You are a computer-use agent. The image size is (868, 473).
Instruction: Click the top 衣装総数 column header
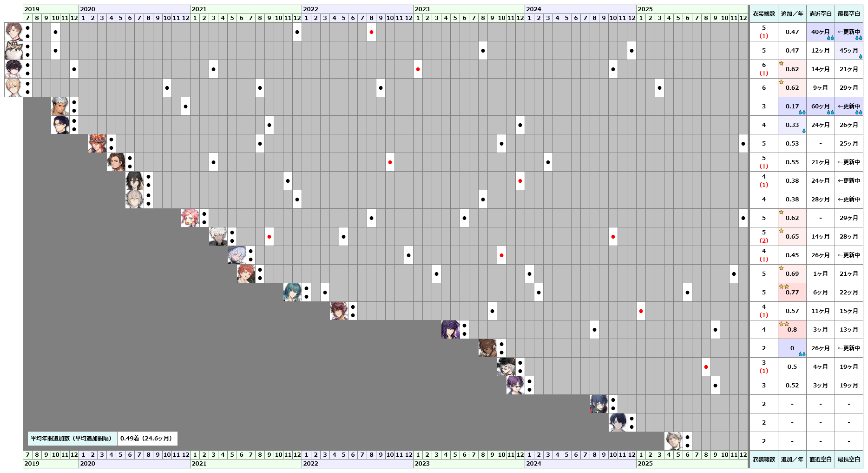click(x=763, y=14)
